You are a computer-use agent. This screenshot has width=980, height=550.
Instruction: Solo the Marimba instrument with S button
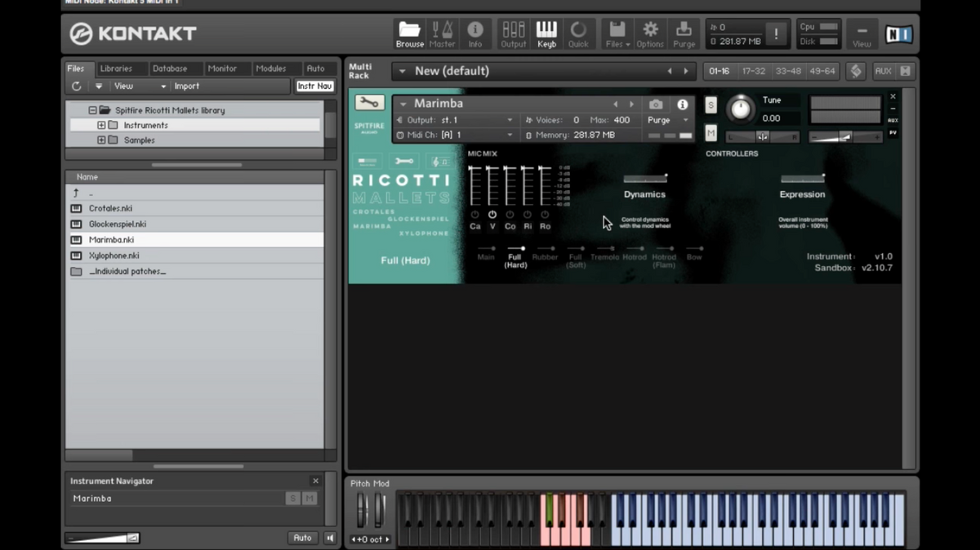point(710,105)
